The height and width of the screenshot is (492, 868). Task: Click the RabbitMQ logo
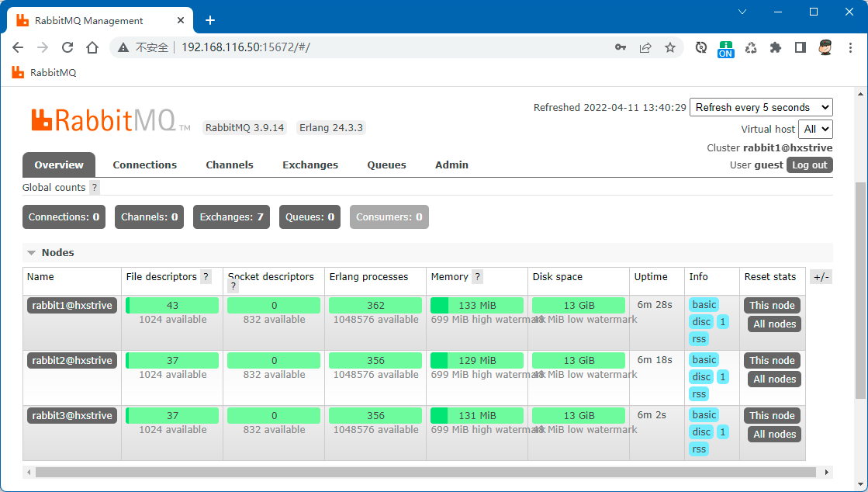click(111, 120)
